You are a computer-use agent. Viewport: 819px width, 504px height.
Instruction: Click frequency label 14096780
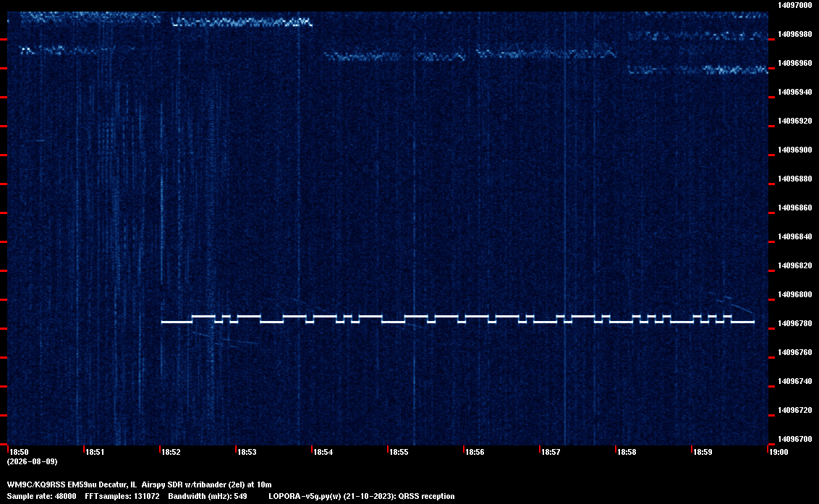(x=795, y=323)
